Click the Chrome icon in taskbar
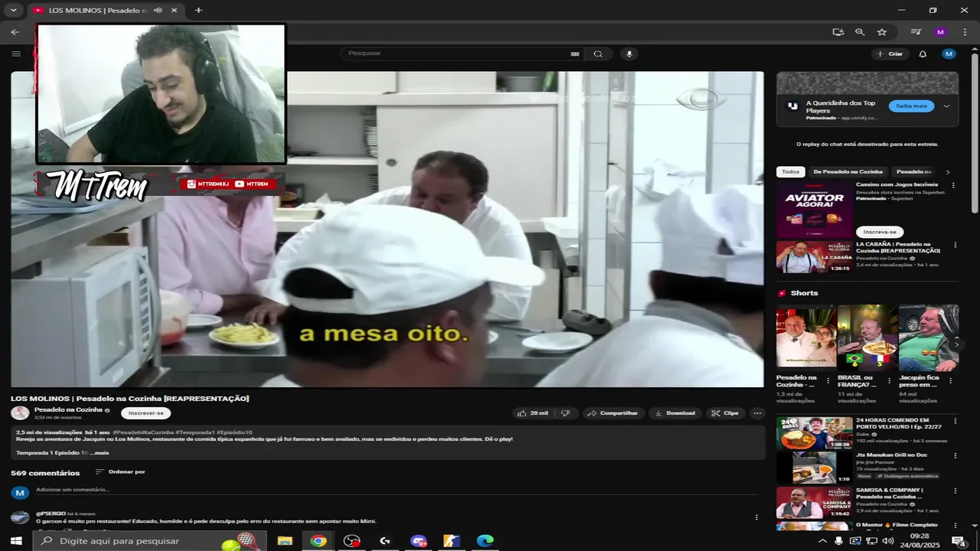This screenshot has width=980, height=551. (318, 541)
